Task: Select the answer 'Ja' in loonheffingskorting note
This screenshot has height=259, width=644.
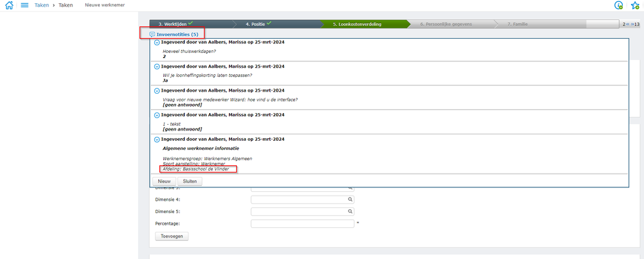Action: pos(165,81)
